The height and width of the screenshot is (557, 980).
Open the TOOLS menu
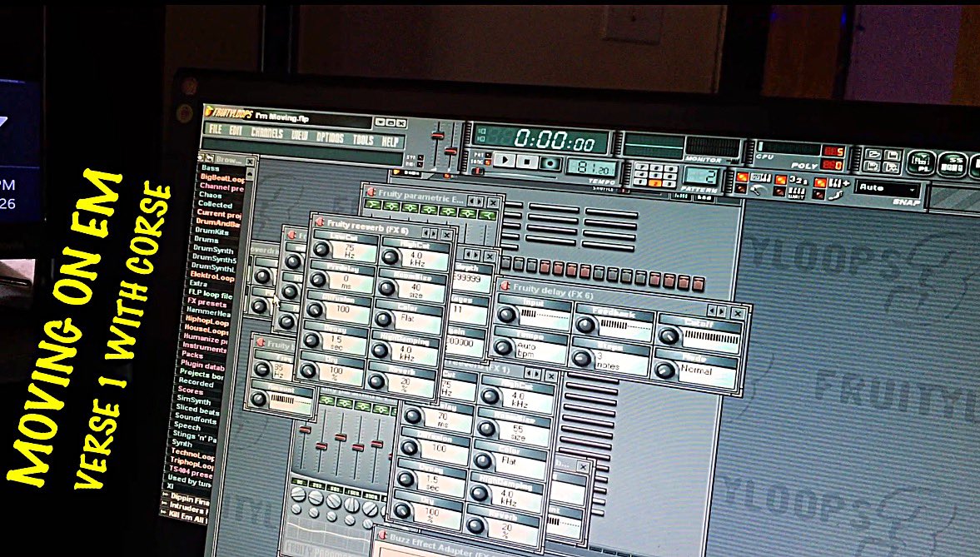(x=362, y=139)
